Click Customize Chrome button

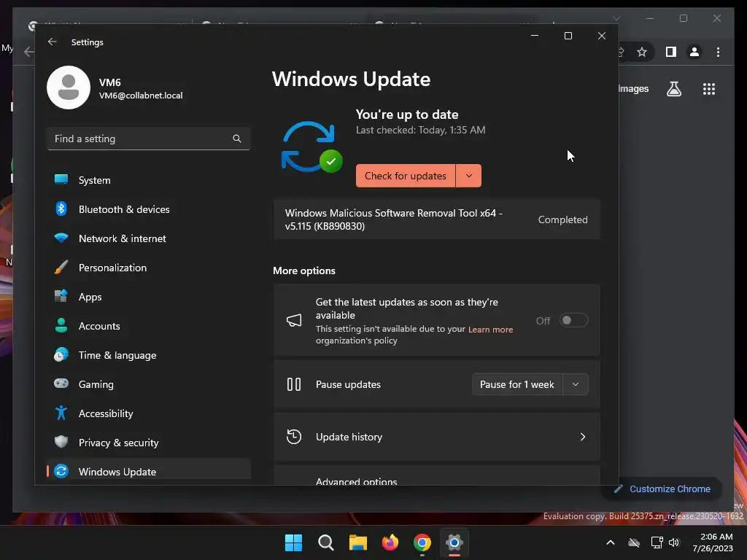coord(662,489)
